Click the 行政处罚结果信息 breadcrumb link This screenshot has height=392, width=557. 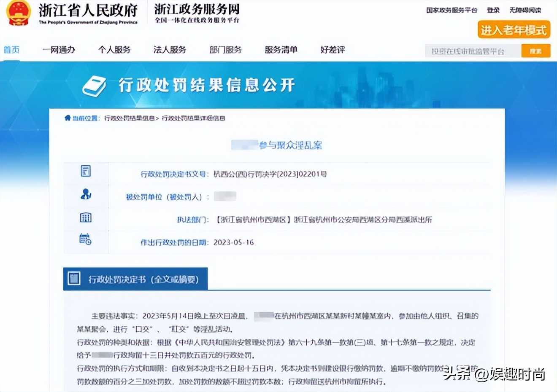tap(131, 118)
